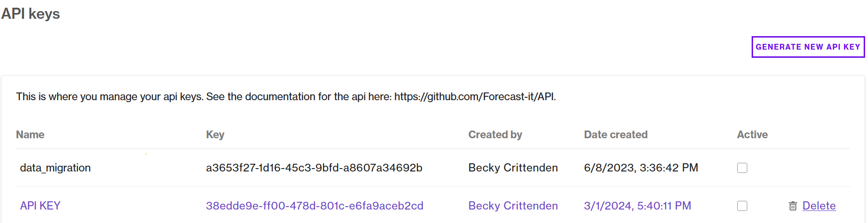868x223 pixels.
Task: Click the Name column header
Action: 30,135
